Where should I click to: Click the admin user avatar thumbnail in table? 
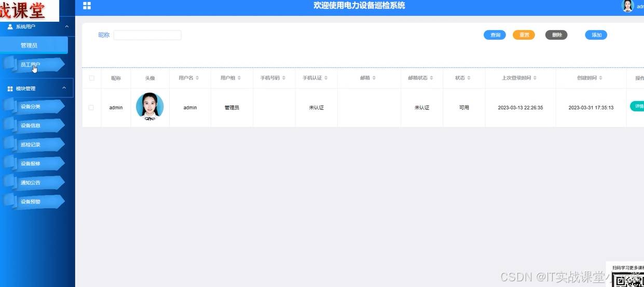[x=149, y=107]
